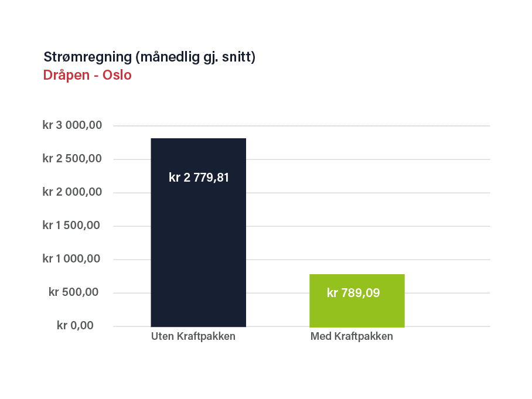
Task: Select the red "Dråpen - Oslo" subtitle
Action: [87, 76]
